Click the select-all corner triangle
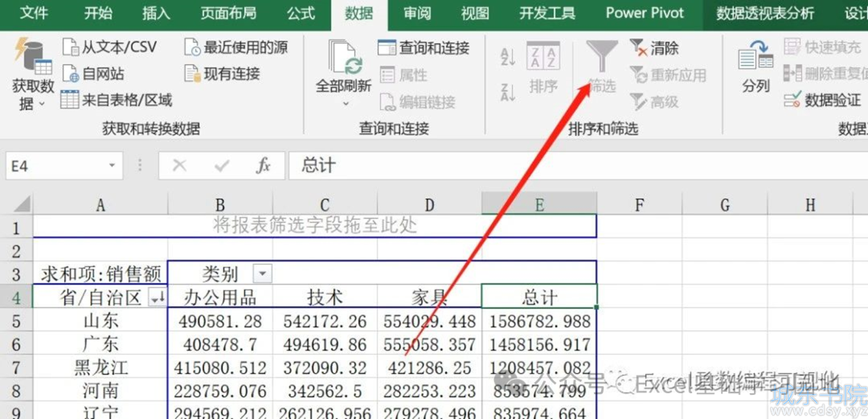This screenshot has height=419, width=868. pyautogui.click(x=22, y=205)
